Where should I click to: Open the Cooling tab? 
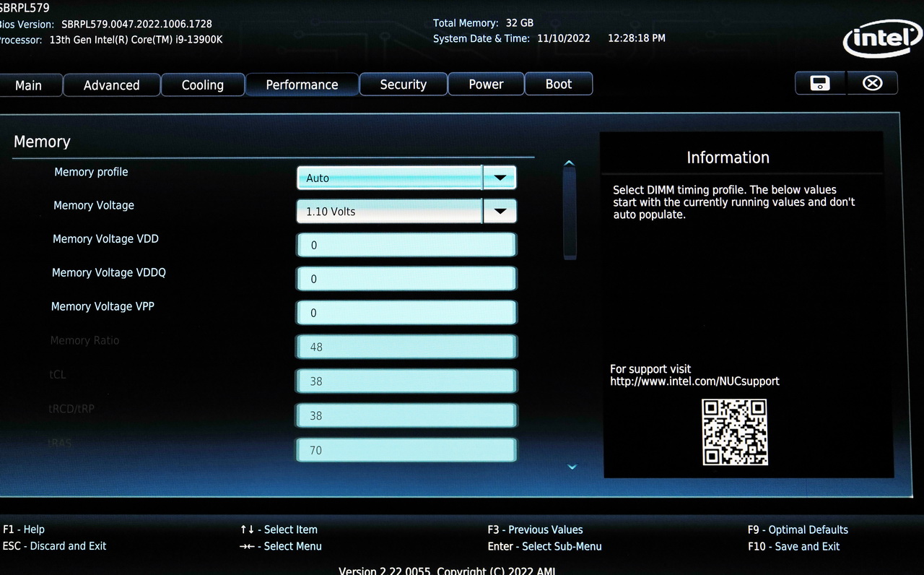[202, 85]
